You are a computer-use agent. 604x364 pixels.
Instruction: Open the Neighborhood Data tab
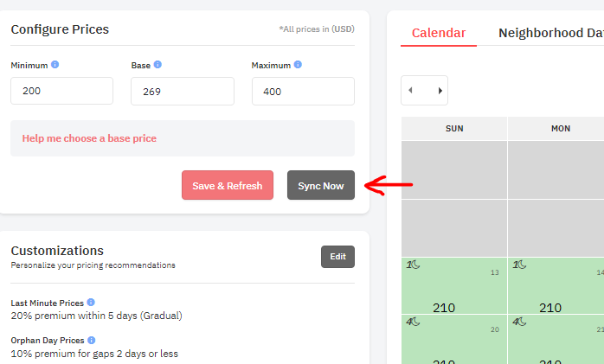click(x=550, y=33)
